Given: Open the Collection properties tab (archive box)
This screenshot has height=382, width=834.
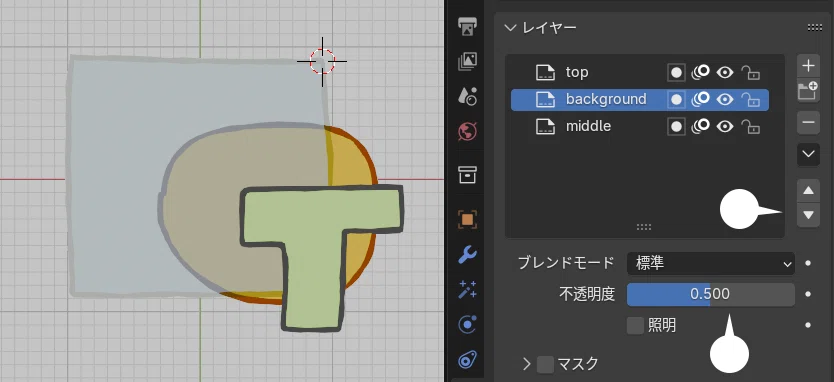Looking at the screenshot, I should pyautogui.click(x=468, y=175).
